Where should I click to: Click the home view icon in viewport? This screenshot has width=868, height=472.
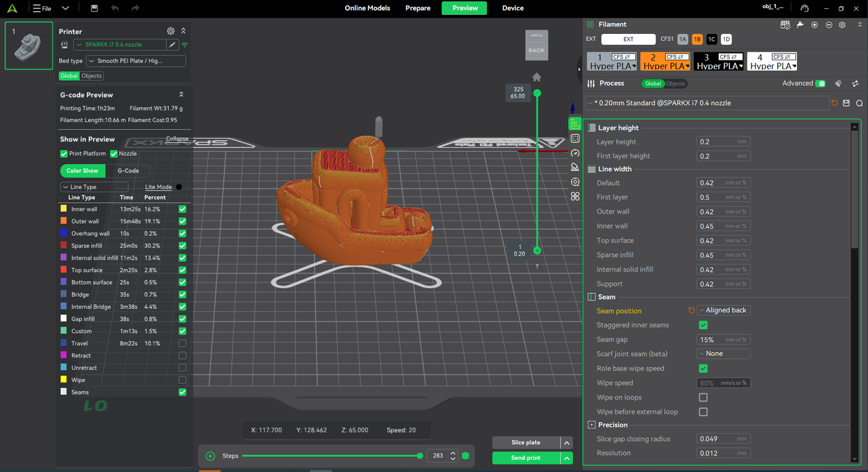tap(536, 77)
